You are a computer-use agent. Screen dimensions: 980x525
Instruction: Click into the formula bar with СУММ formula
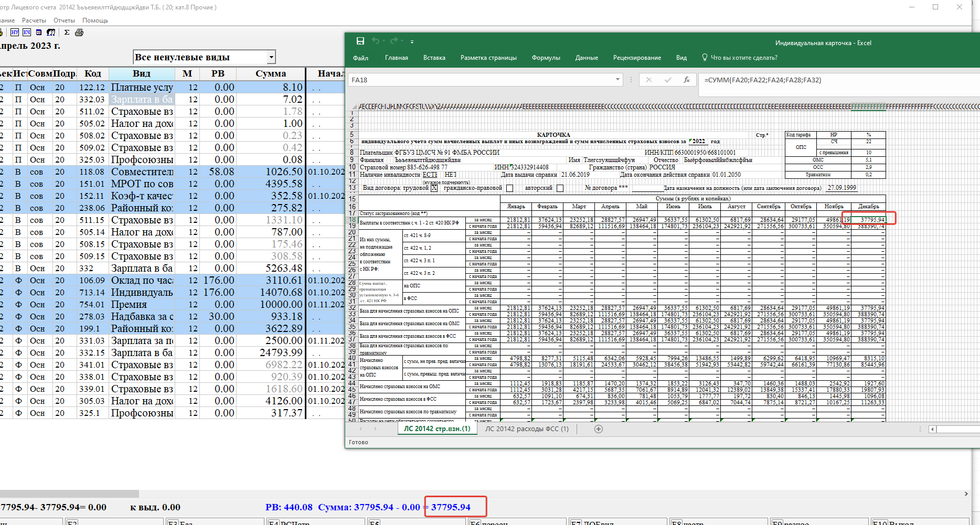pos(839,80)
